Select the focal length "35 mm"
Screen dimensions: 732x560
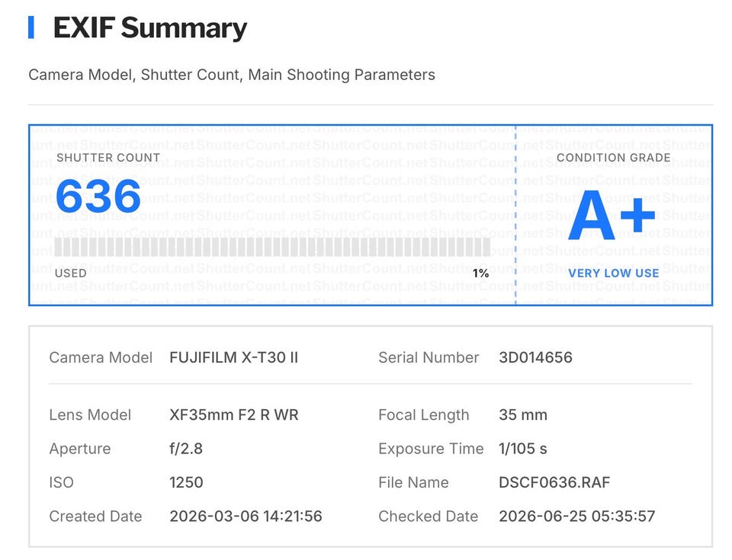pyautogui.click(x=523, y=415)
